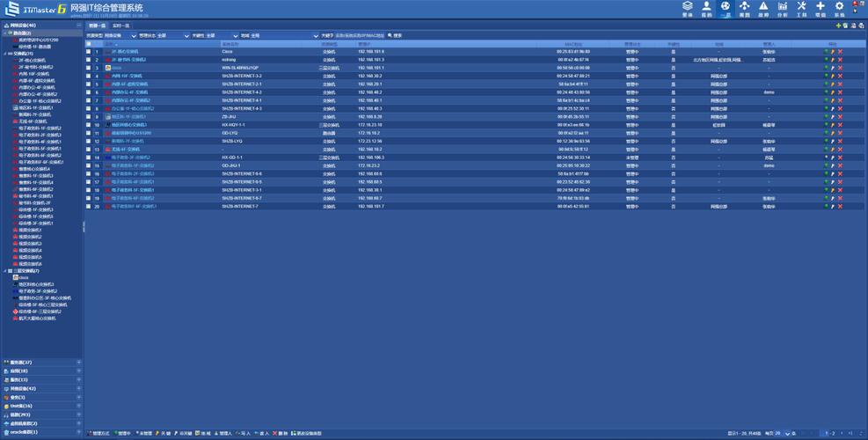868x440 pixels.
Task: Switch to the 实时一览 tab
Action: 121,26
